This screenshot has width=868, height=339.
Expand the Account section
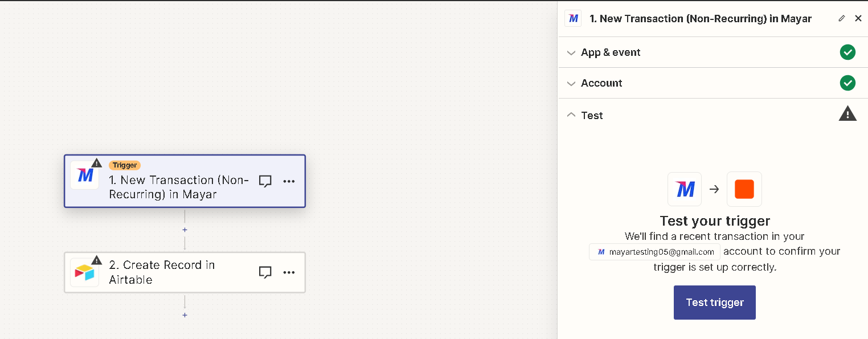(713, 83)
